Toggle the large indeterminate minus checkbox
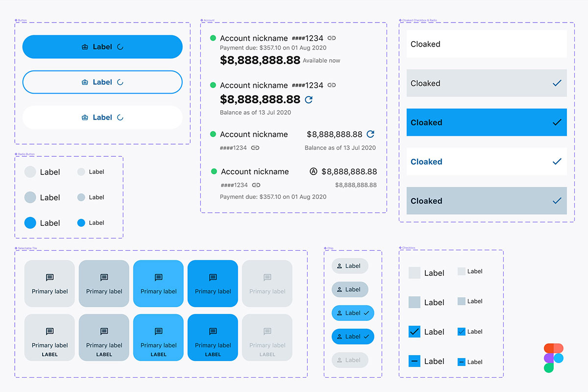 415,361
